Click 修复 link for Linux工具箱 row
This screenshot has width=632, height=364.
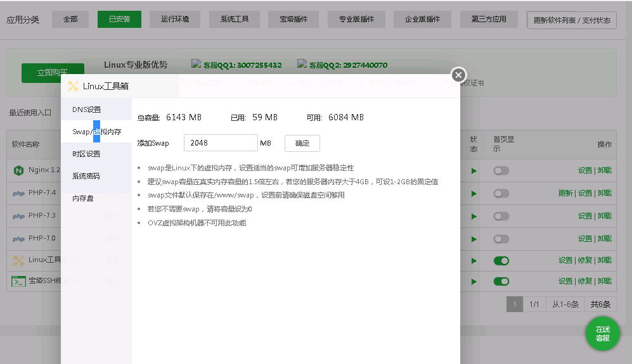585,261
